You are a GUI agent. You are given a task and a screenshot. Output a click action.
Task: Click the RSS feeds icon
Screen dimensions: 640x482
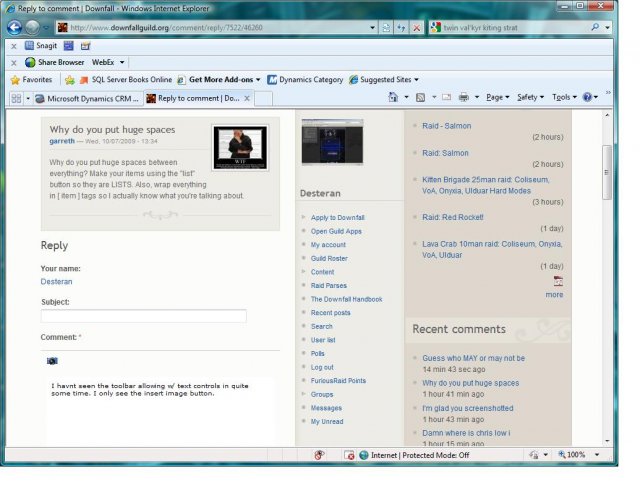coord(420,97)
